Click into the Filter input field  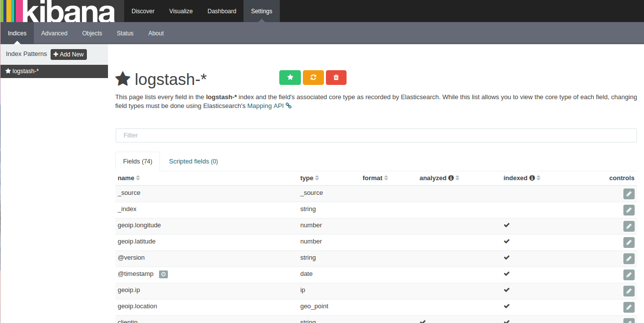pyautogui.click(x=376, y=135)
